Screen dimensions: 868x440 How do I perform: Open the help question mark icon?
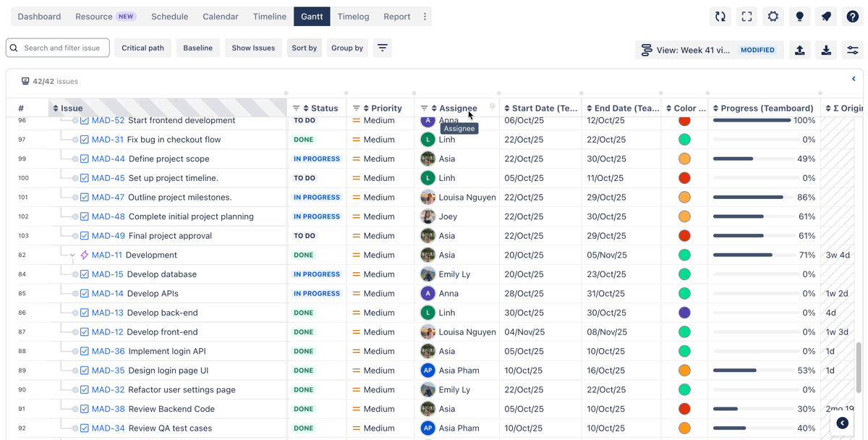click(852, 17)
